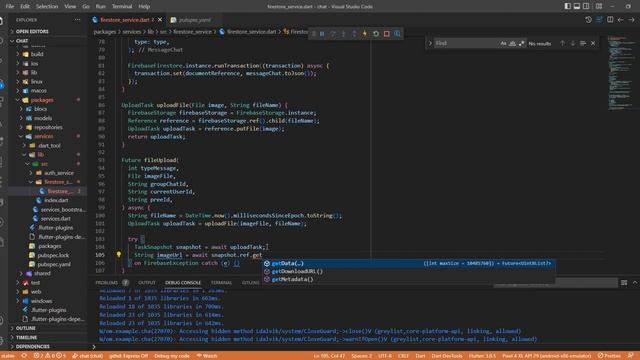Open the File menu
Viewport: 640px width, 360px height.
[x=10, y=7]
